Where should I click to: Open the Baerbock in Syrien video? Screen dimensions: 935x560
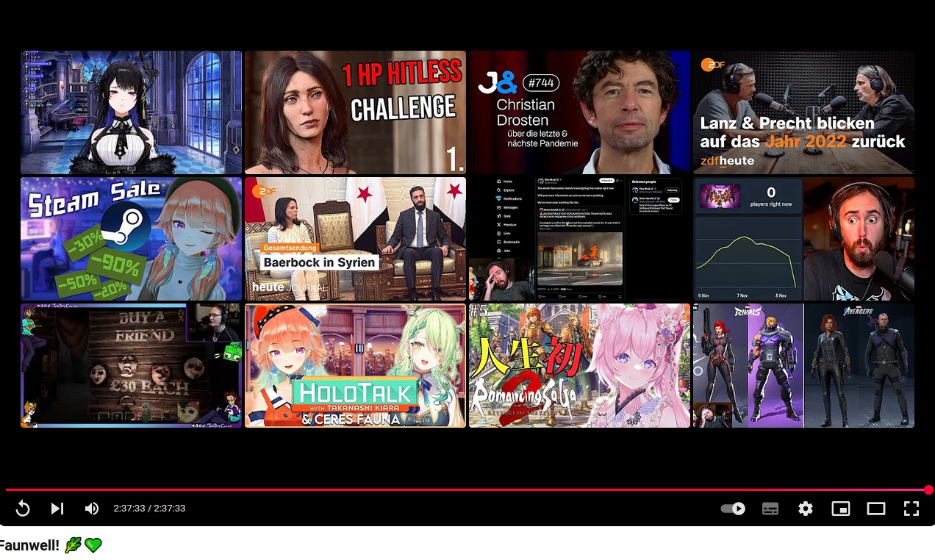(x=355, y=239)
